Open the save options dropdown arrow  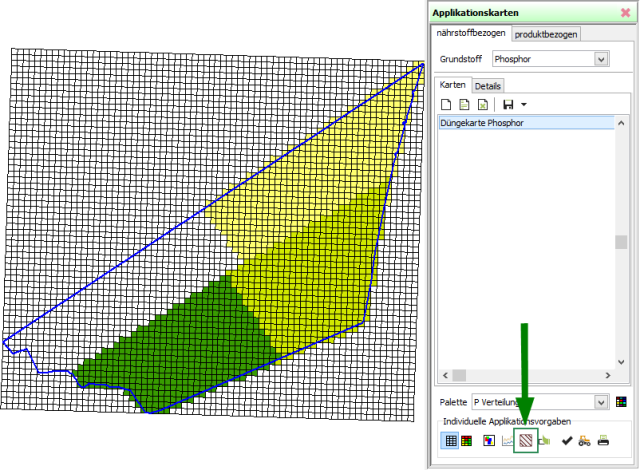523,104
